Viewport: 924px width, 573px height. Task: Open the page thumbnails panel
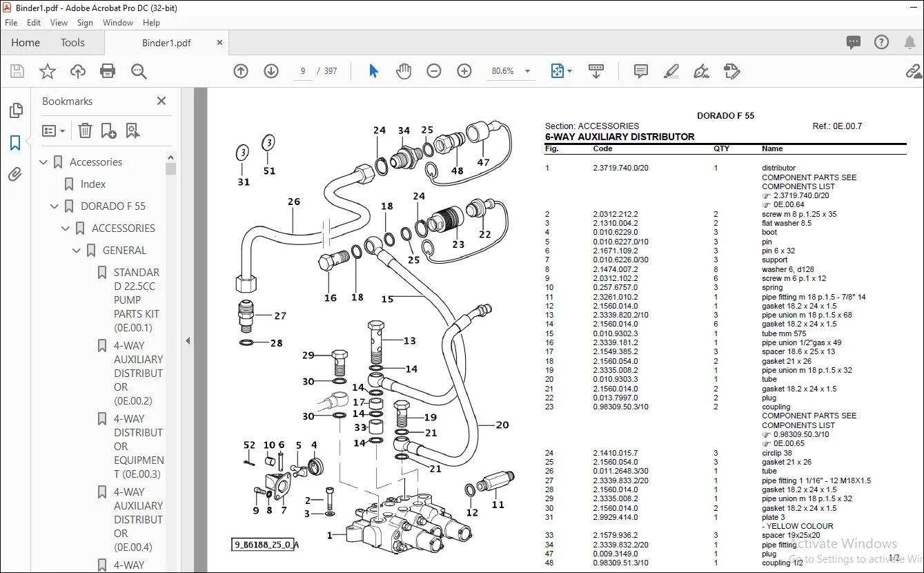coord(15,110)
